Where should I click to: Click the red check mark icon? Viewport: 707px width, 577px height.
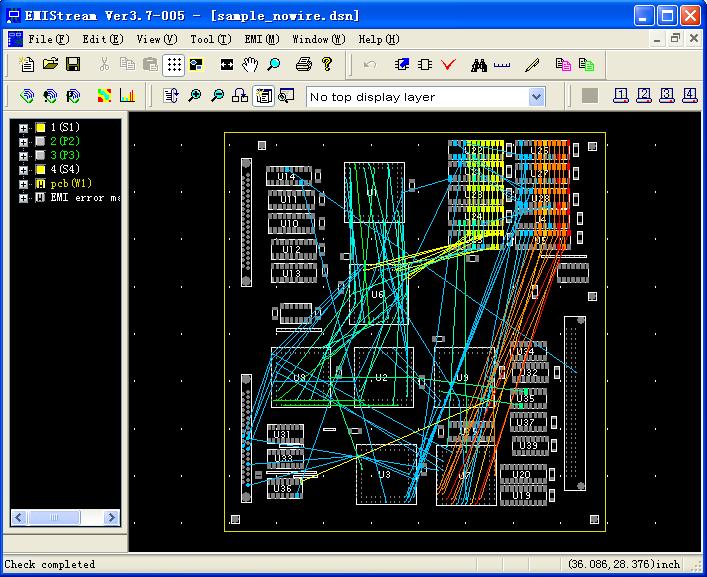[448, 65]
